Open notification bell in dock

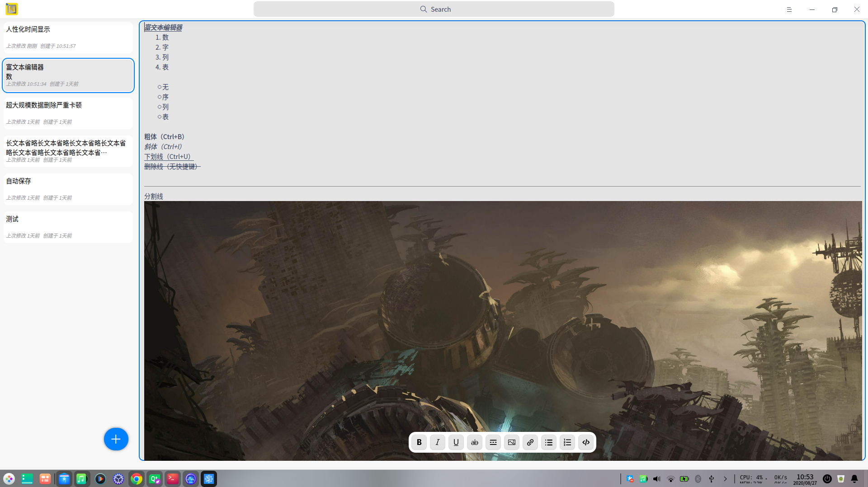tap(854, 479)
